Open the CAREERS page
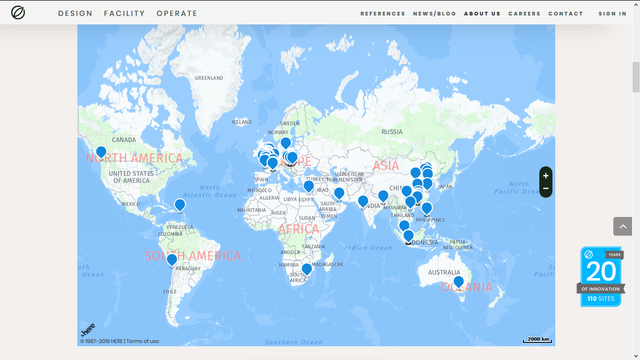This screenshot has width=640, height=360. pos(524,13)
